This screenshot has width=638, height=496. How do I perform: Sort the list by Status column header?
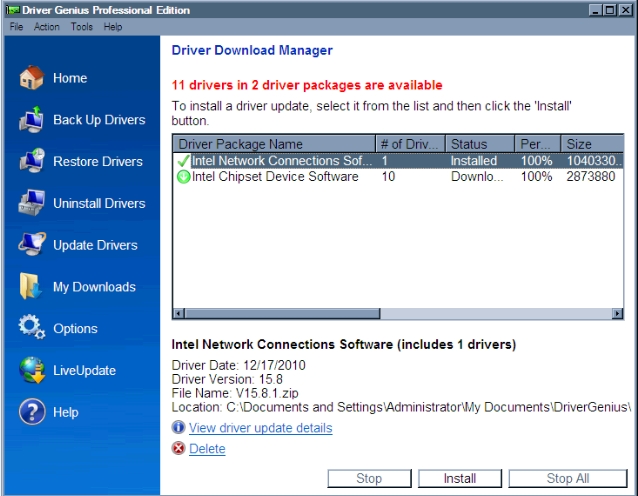click(x=479, y=144)
